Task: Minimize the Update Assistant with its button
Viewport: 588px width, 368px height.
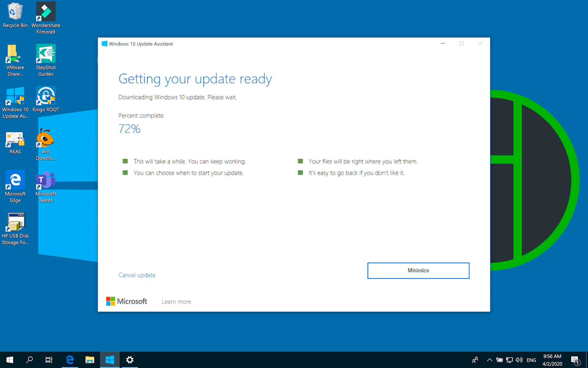Action: [x=418, y=270]
